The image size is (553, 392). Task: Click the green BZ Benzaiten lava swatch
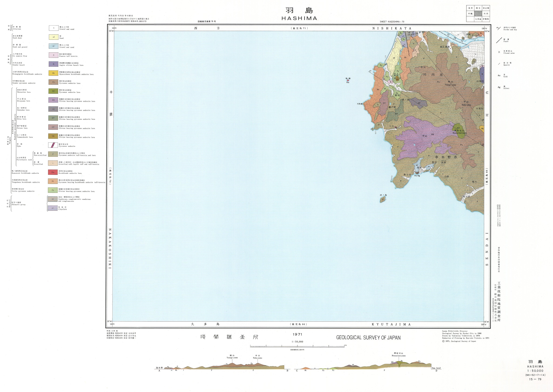(53, 91)
